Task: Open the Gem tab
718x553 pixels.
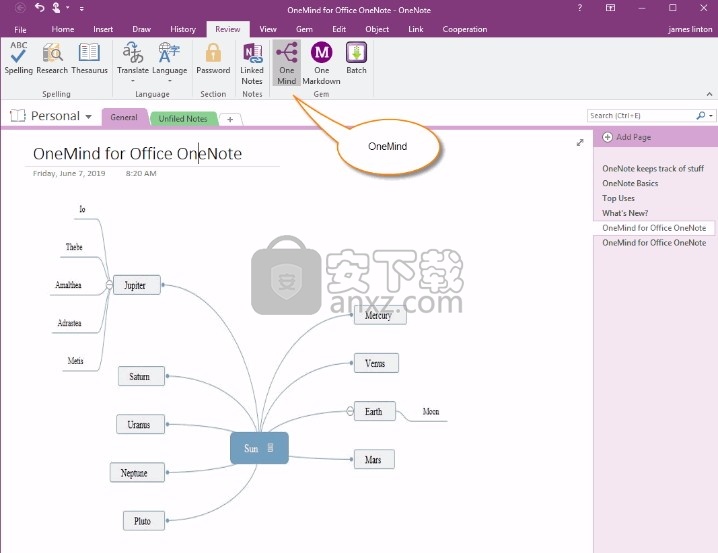Action: coord(304,29)
